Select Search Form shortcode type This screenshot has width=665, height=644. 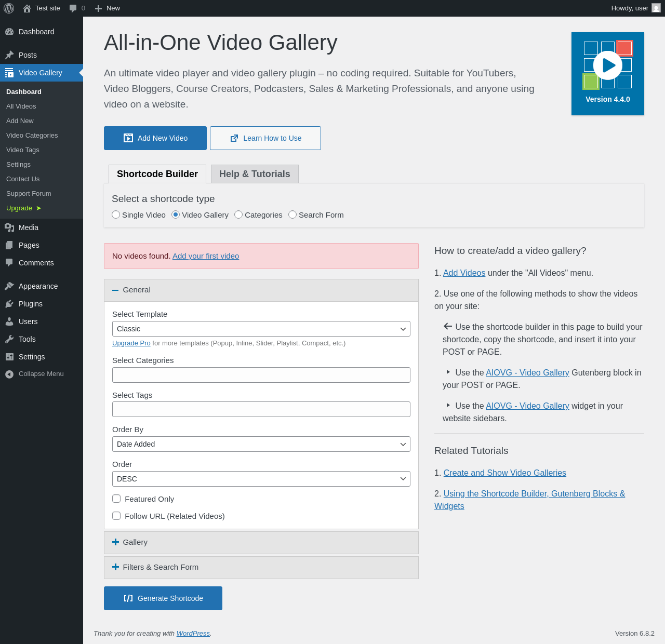click(x=292, y=214)
